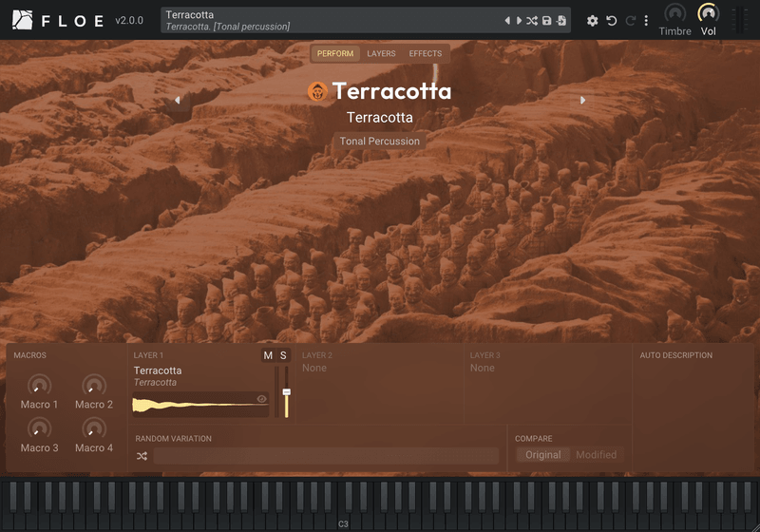Shuffle to a random preset in top bar
The height and width of the screenshot is (532, 760).
tap(532, 20)
